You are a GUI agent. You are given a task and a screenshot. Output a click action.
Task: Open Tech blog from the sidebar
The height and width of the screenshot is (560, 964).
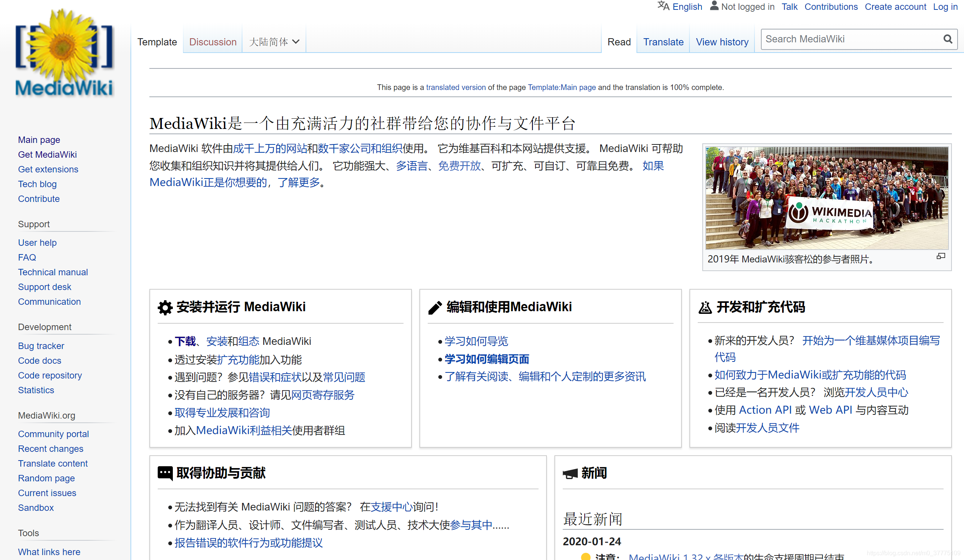click(x=37, y=184)
